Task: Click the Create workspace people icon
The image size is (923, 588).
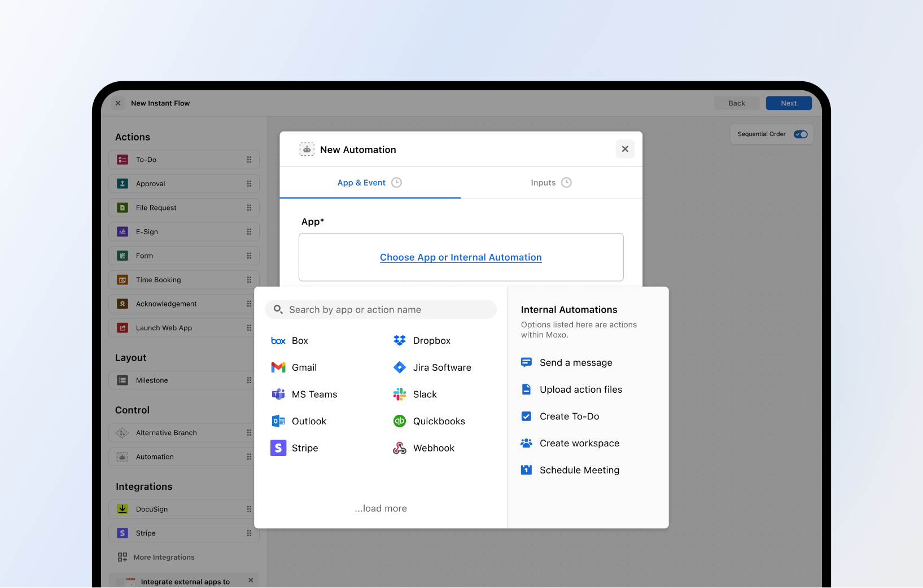Action: 526,443
